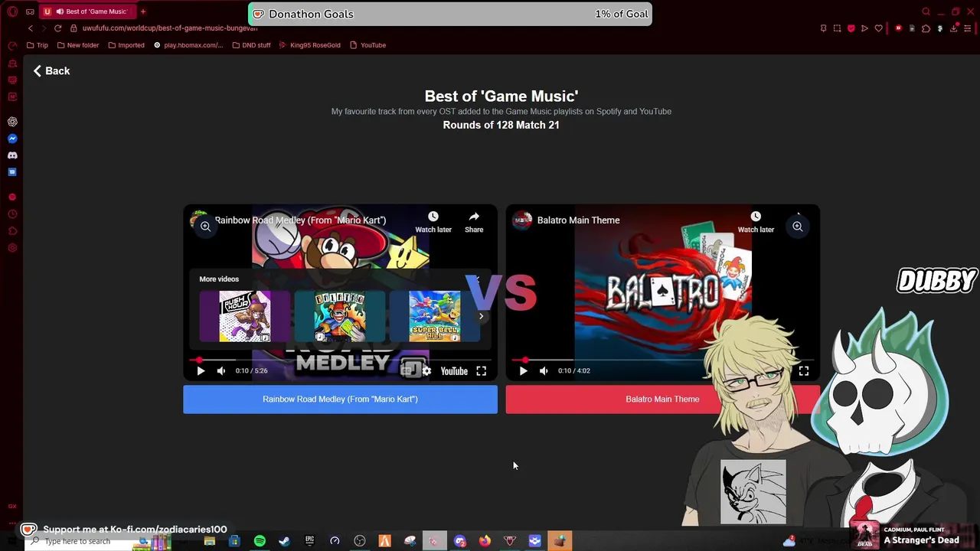
Task: Open the Imported bookmarks folder
Action: click(x=126, y=45)
